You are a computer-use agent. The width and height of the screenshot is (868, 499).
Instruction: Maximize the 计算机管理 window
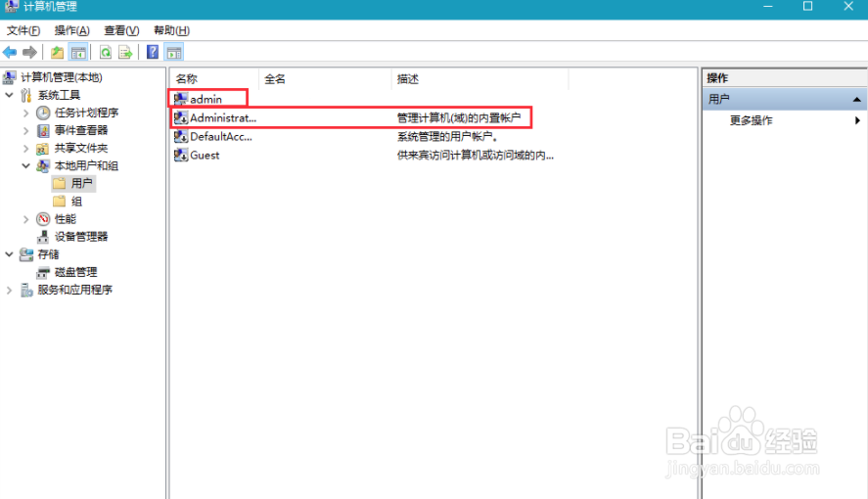tap(808, 7)
